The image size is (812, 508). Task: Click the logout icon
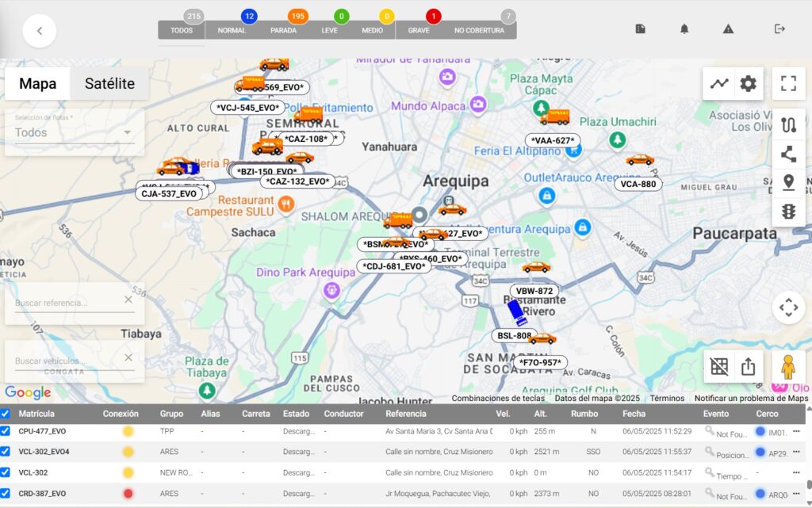coord(779,29)
